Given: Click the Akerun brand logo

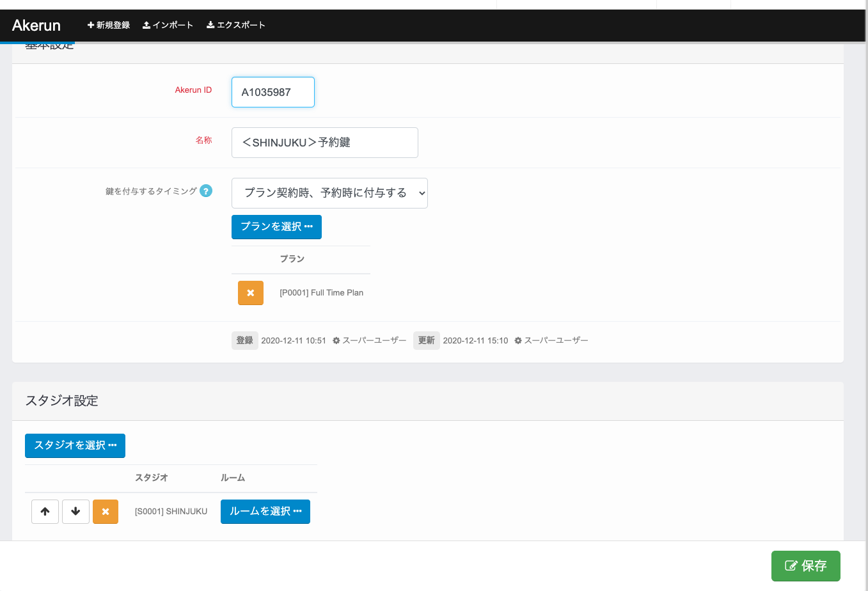Looking at the screenshot, I should (36, 26).
